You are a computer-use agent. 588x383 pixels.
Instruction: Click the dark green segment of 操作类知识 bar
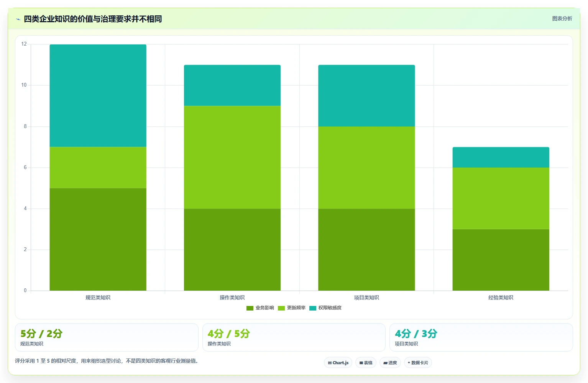point(232,250)
